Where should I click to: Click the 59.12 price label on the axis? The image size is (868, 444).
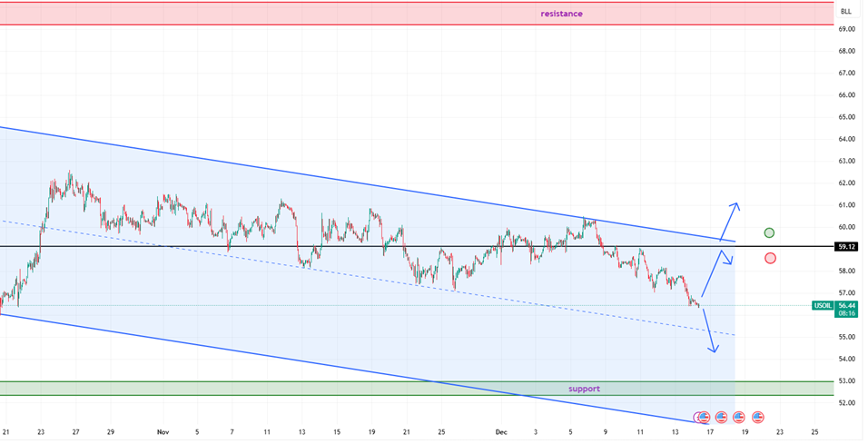click(x=845, y=246)
